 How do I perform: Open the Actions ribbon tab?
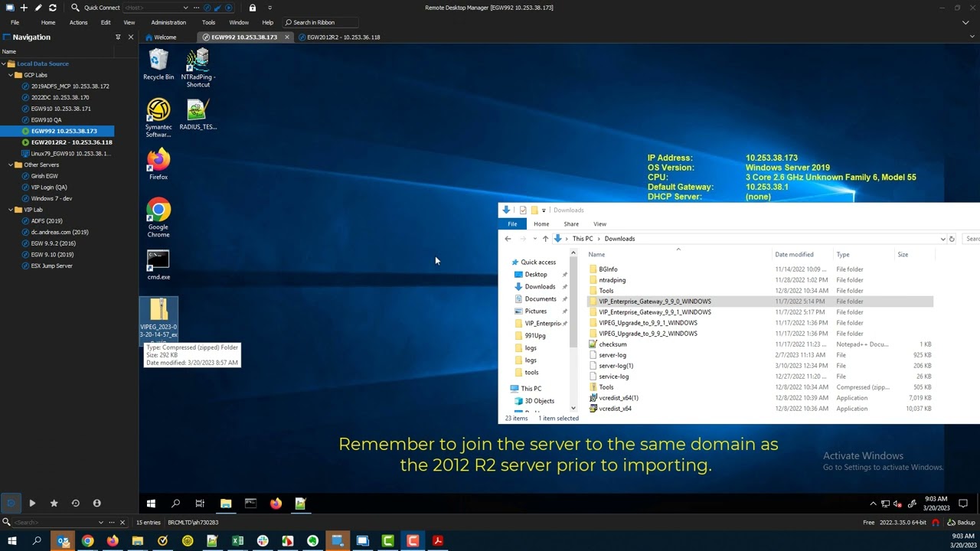click(x=78, y=22)
